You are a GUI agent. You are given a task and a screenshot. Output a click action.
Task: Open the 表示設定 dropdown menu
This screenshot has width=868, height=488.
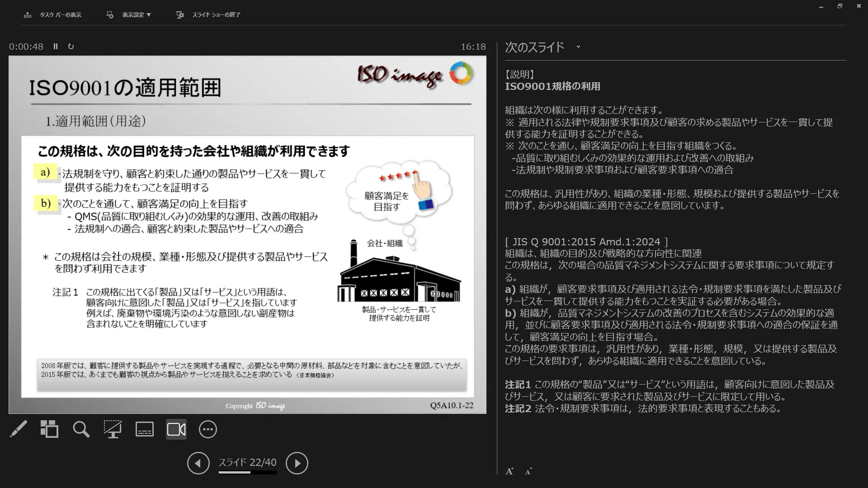136,15
